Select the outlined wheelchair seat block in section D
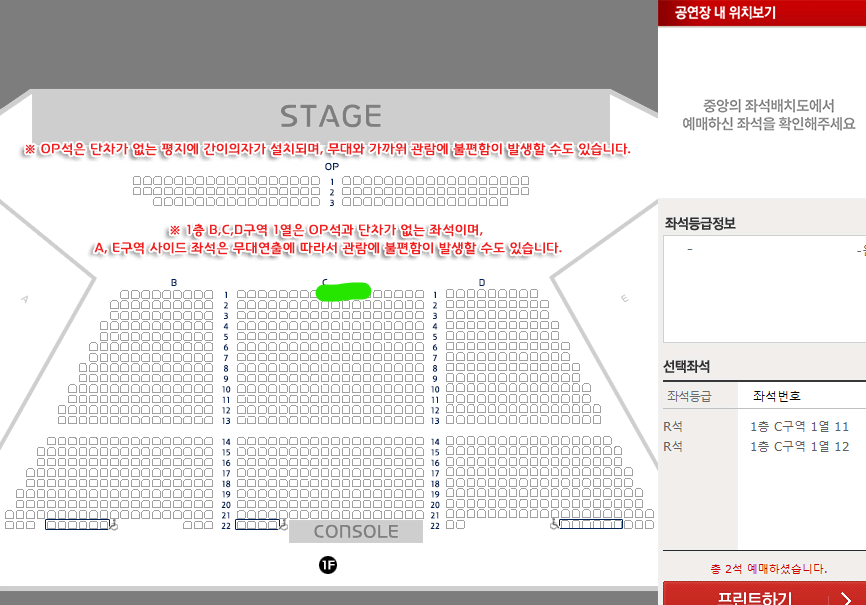The image size is (866, 605). click(591, 524)
